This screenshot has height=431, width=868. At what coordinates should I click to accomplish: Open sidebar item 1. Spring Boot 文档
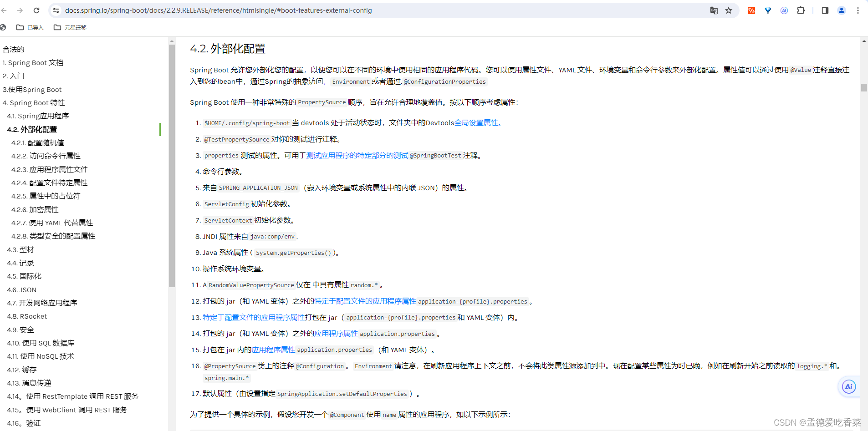coord(33,63)
